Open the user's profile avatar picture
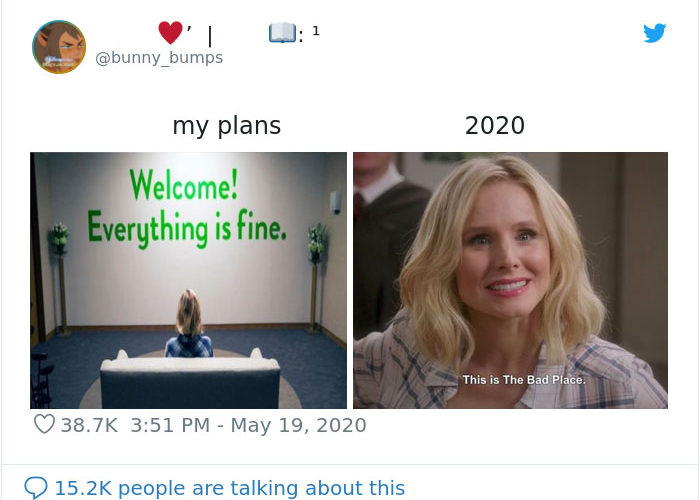700x500 pixels. [x=59, y=47]
